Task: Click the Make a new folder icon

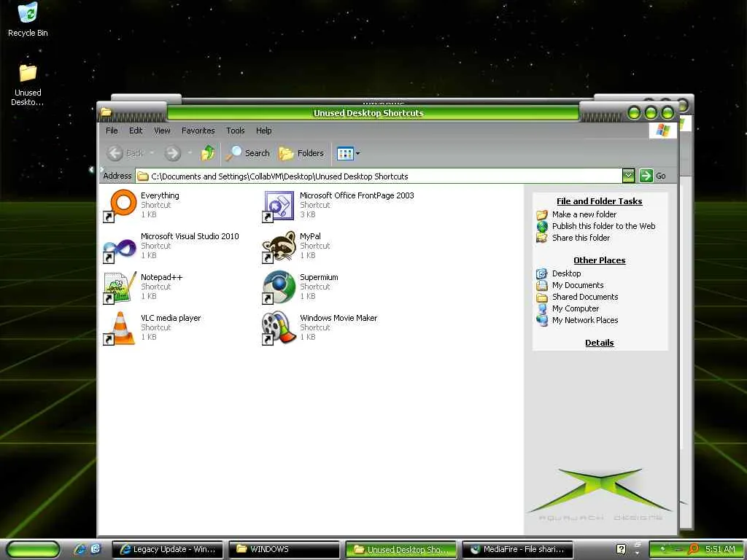Action: 542,215
